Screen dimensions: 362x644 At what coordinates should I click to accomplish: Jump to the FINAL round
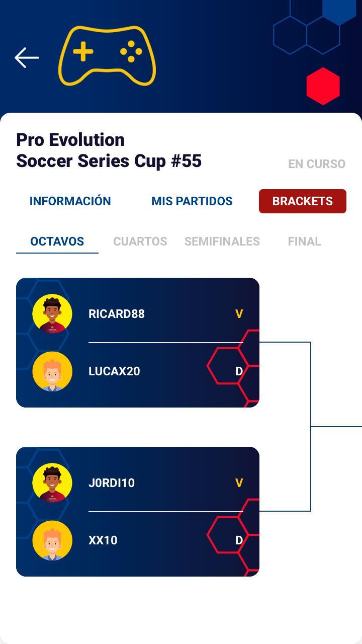click(x=304, y=242)
